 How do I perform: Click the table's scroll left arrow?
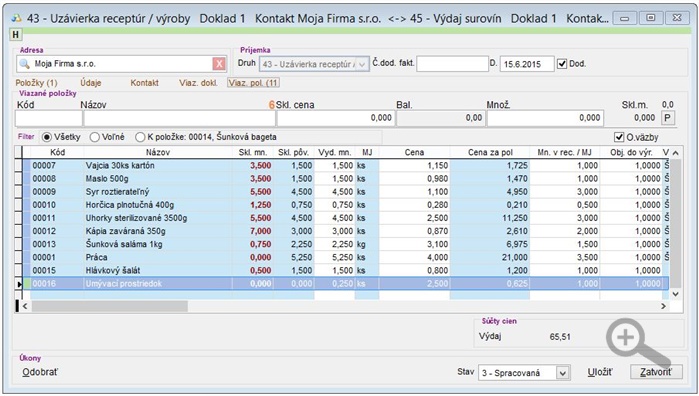tap(25, 306)
